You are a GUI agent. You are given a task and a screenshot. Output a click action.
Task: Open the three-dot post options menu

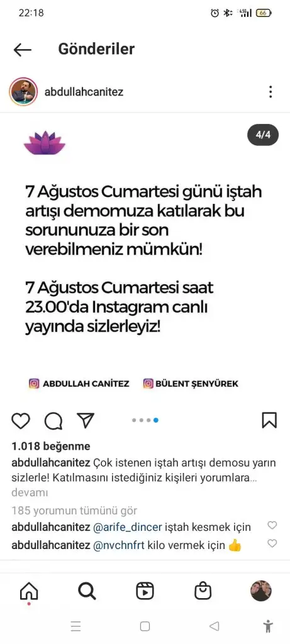pyautogui.click(x=270, y=92)
